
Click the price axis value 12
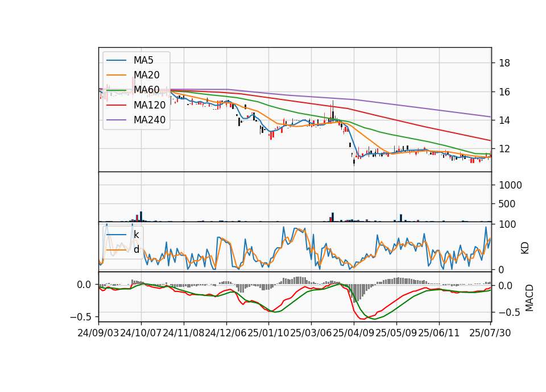504,149
